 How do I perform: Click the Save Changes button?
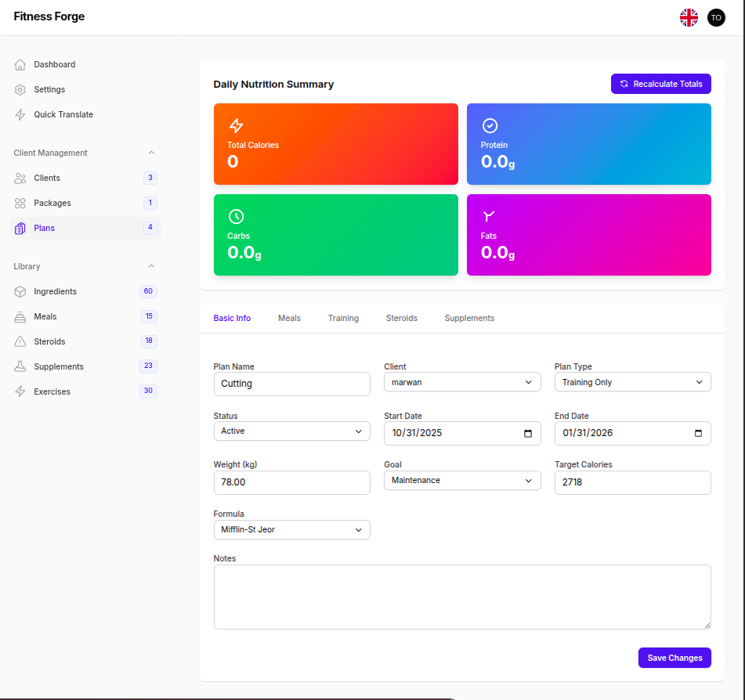674,658
